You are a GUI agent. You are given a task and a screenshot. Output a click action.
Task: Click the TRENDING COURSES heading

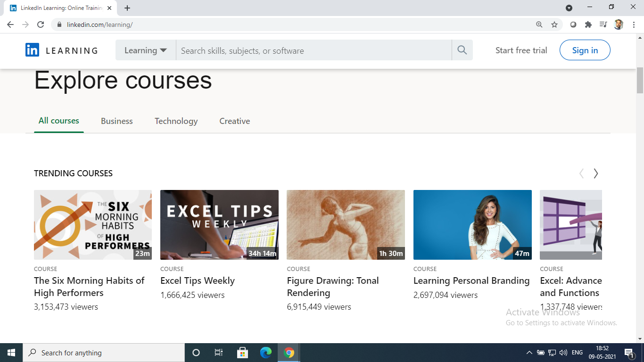click(x=73, y=173)
